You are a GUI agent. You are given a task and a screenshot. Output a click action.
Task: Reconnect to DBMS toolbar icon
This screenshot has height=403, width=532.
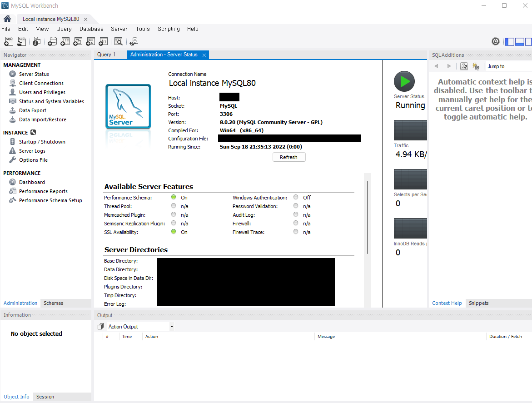tap(134, 41)
